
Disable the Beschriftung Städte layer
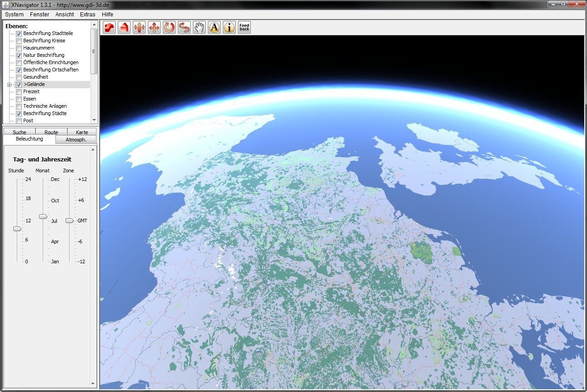point(19,113)
